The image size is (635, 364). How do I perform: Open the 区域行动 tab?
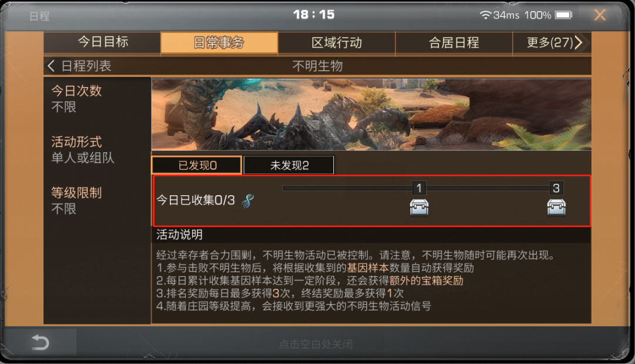coord(336,42)
